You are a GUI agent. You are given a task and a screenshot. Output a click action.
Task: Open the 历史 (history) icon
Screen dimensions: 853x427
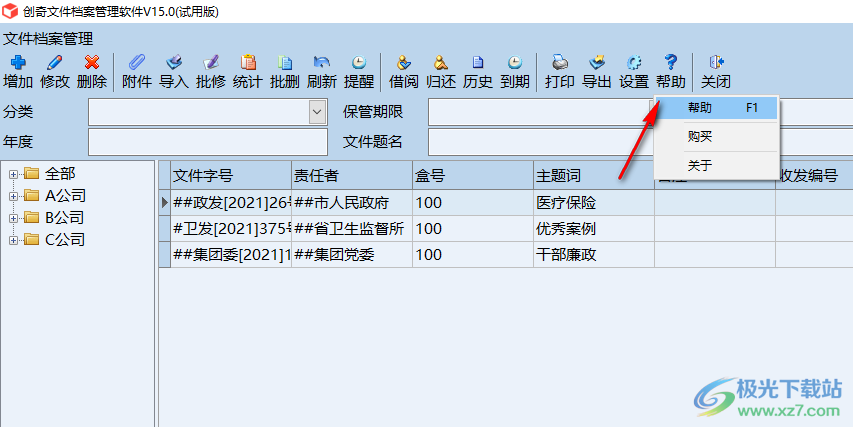point(478,63)
